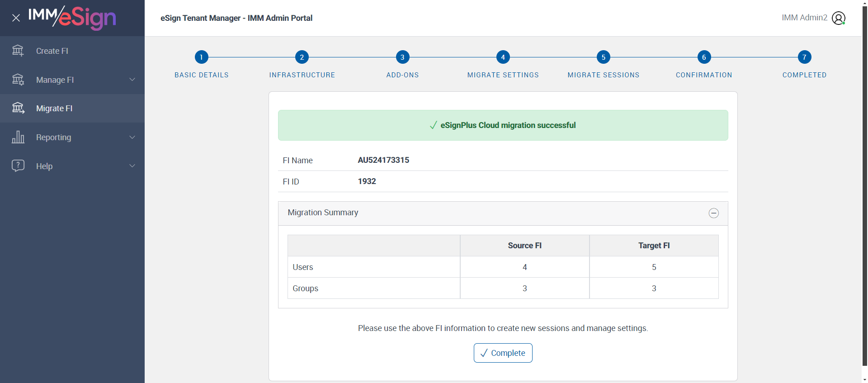Click the IMM Admin2 username

pyautogui.click(x=804, y=18)
